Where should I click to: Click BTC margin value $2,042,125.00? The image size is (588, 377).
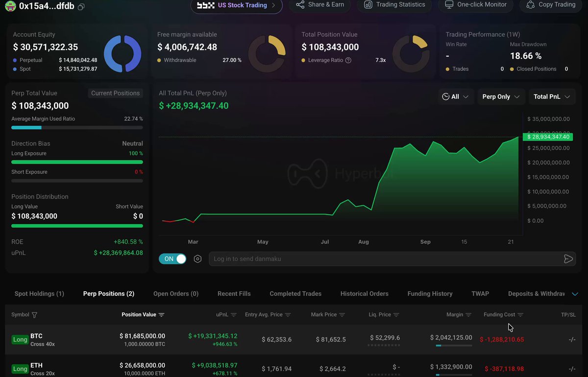[x=451, y=337]
